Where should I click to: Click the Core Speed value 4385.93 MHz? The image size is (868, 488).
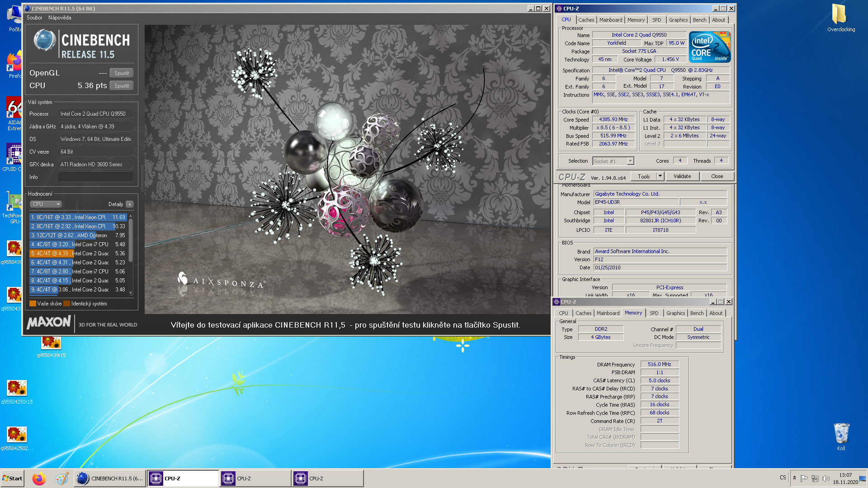tap(613, 120)
